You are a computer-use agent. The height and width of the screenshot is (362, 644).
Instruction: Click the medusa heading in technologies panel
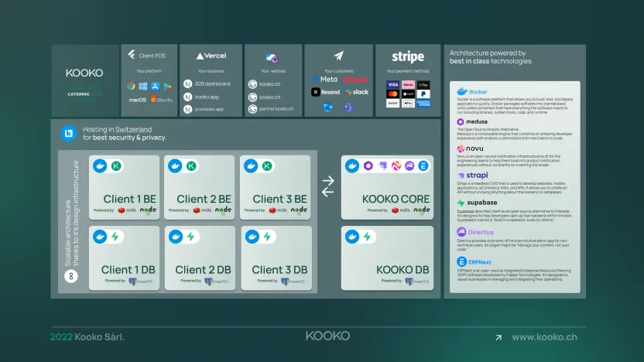point(472,121)
